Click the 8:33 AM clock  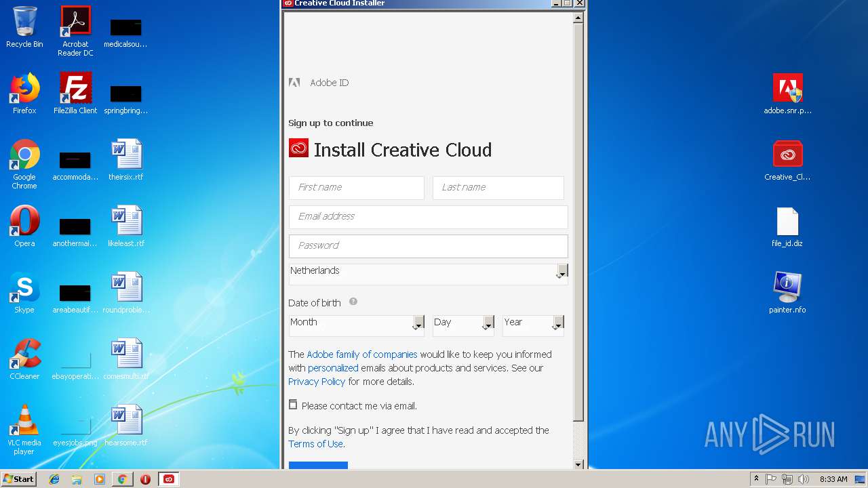[x=833, y=479]
